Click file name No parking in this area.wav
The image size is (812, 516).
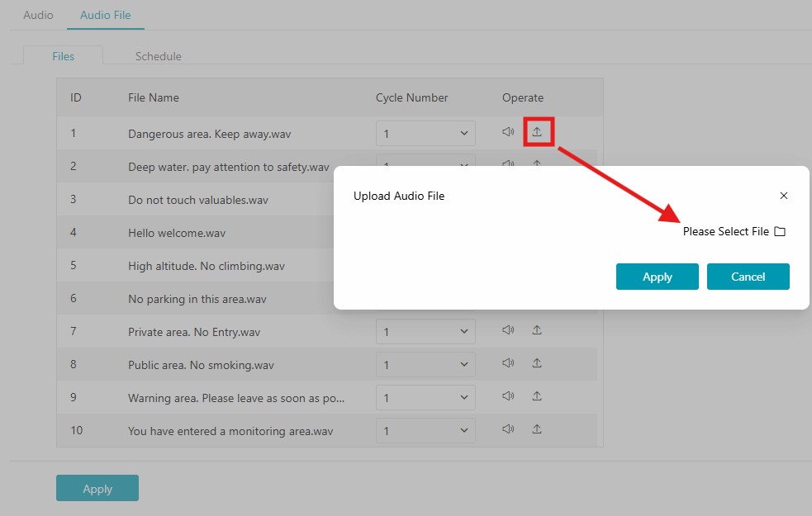pyautogui.click(x=197, y=299)
